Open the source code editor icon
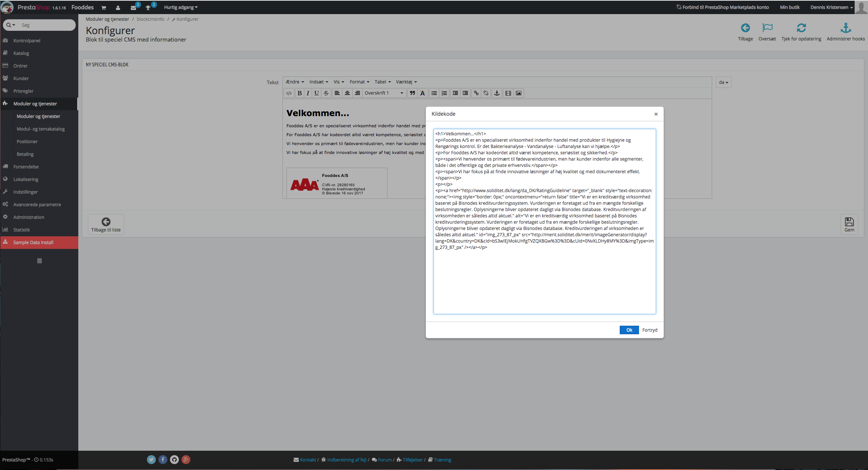The image size is (868, 470). (289, 93)
